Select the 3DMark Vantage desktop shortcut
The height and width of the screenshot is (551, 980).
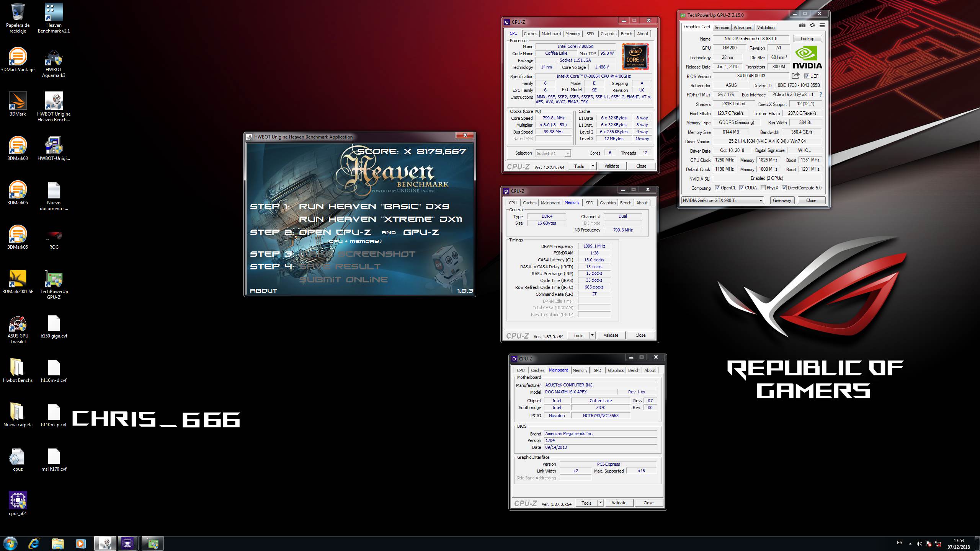coord(18,60)
